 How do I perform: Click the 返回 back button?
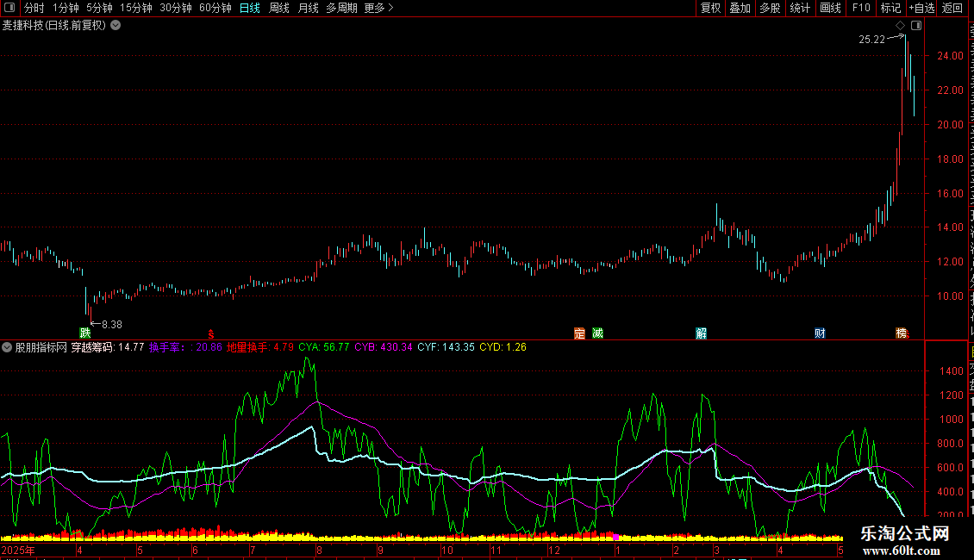click(x=952, y=8)
